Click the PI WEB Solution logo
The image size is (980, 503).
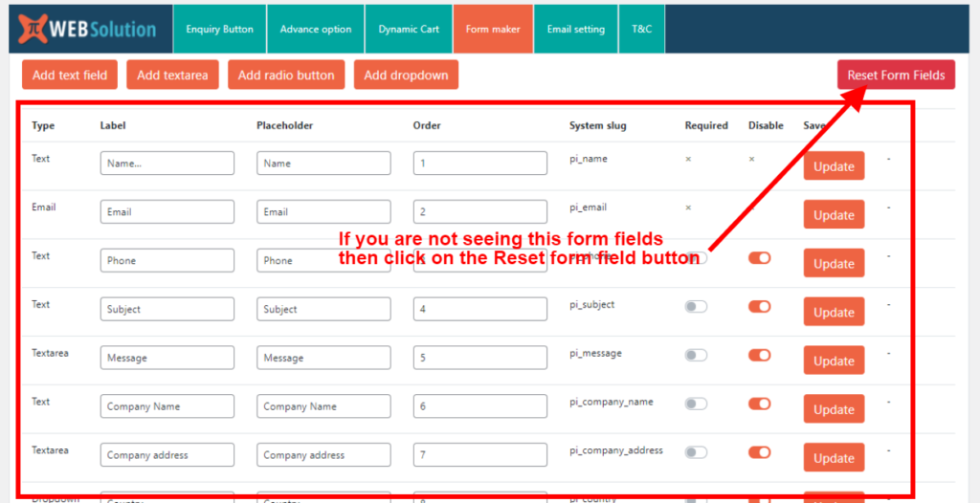click(87, 29)
